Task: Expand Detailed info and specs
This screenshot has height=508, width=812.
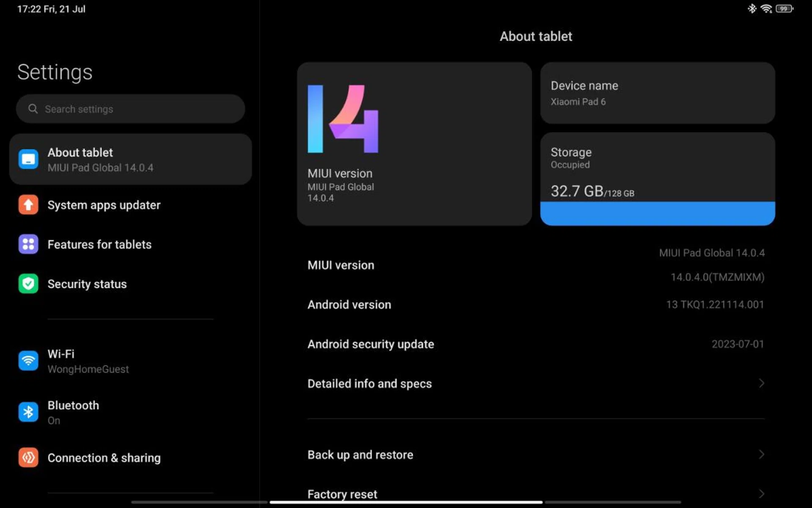Action: pos(536,384)
